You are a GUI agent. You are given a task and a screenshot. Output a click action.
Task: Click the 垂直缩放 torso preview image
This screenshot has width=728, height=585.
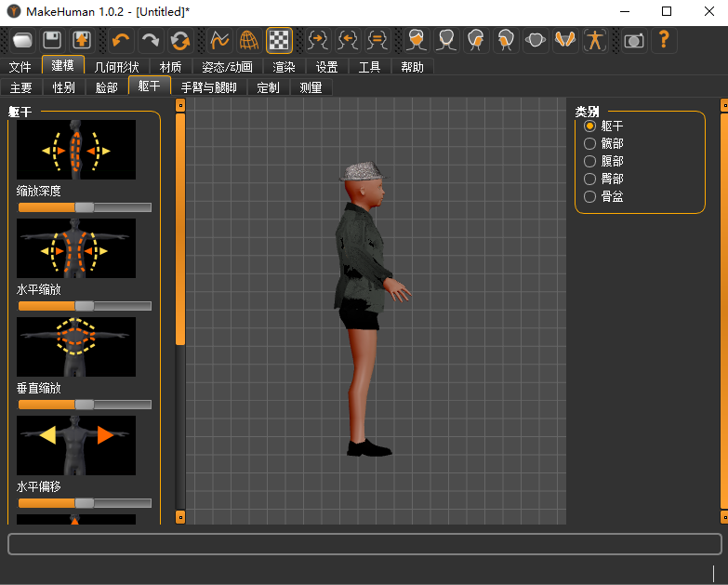(x=76, y=347)
